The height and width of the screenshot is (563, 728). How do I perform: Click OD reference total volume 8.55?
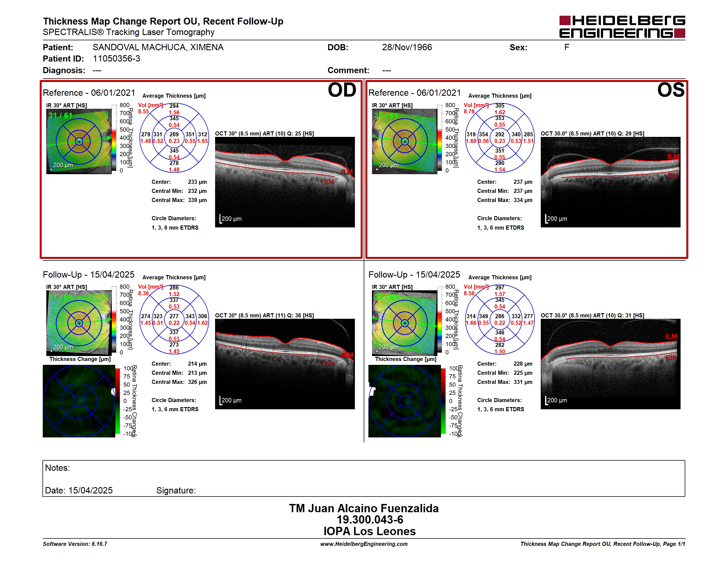[x=143, y=112]
